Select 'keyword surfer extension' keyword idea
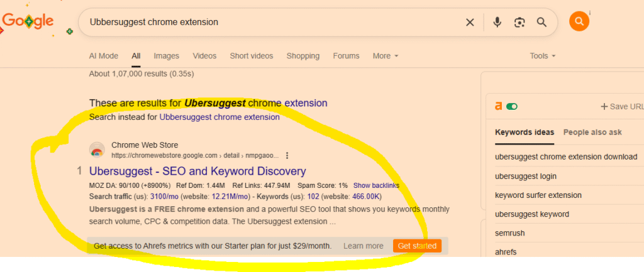Viewport: 644px width, 272px height. tap(538, 195)
